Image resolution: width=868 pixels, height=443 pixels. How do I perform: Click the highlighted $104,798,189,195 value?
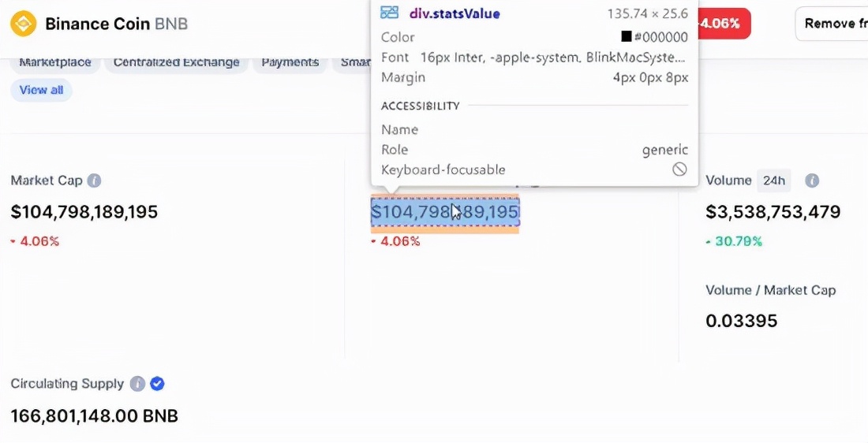click(445, 212)
